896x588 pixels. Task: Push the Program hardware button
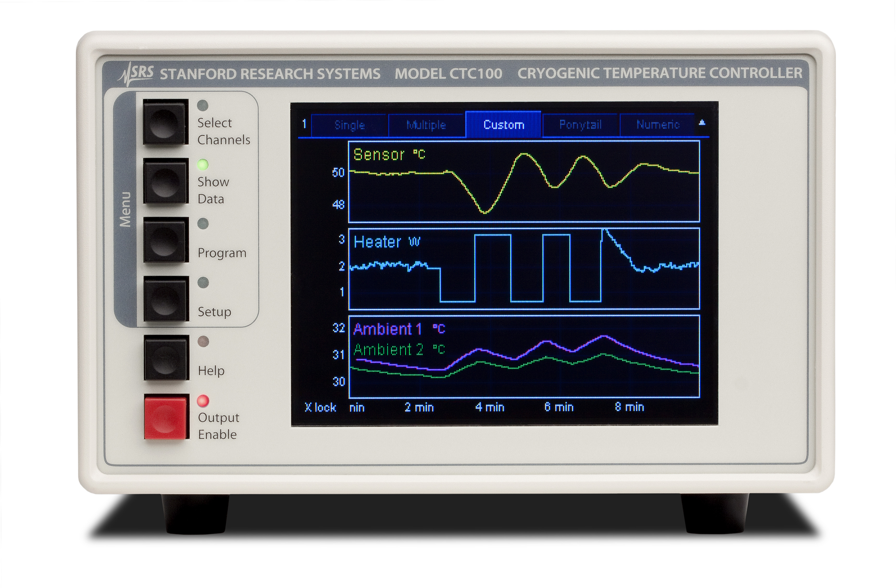[x=166, y=240]
